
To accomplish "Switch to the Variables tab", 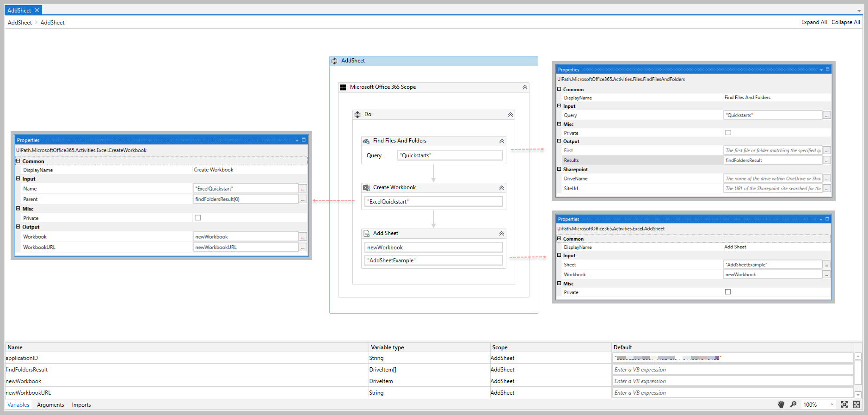I will tap(18, 405).
